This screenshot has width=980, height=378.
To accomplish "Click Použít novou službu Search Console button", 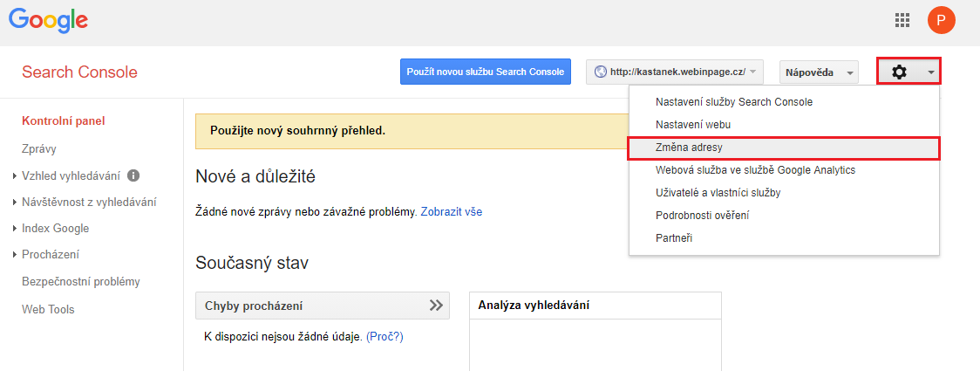I will tap(486, 72).
